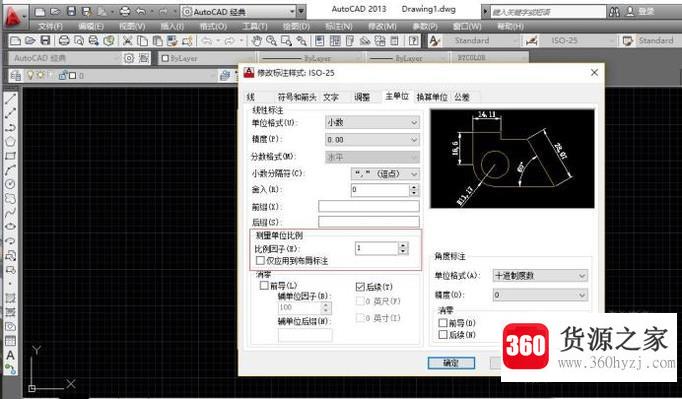Viewport: 682px width, 399px height.
Task: Open 格式(O) menu
Action: pyautogui.click(x=213, y=27)
